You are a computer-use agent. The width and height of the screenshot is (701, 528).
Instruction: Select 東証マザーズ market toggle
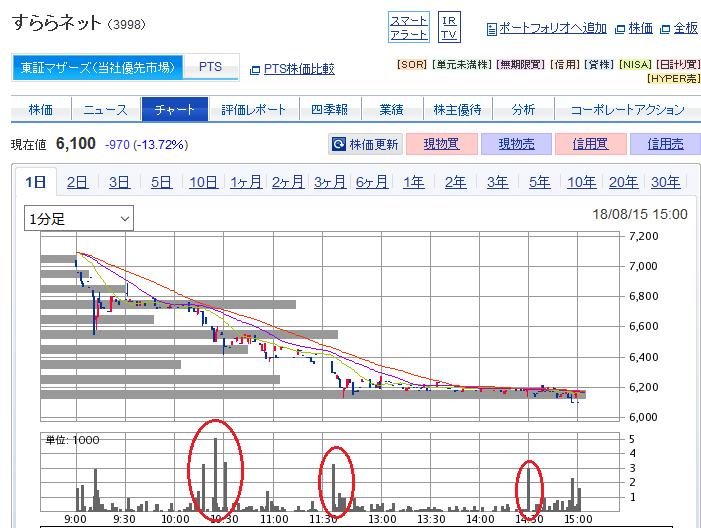coord(97,67)
